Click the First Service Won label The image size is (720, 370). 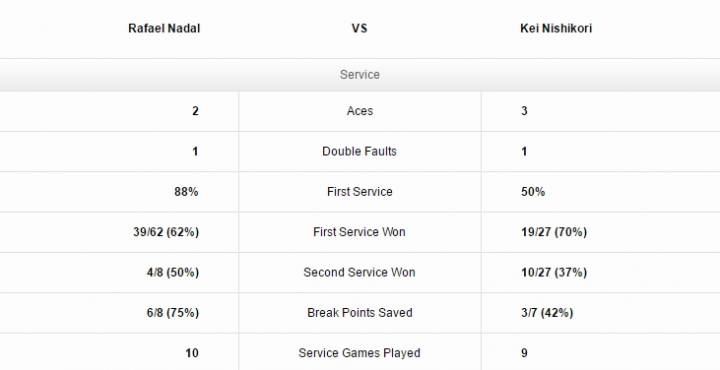tap(360, 232)
